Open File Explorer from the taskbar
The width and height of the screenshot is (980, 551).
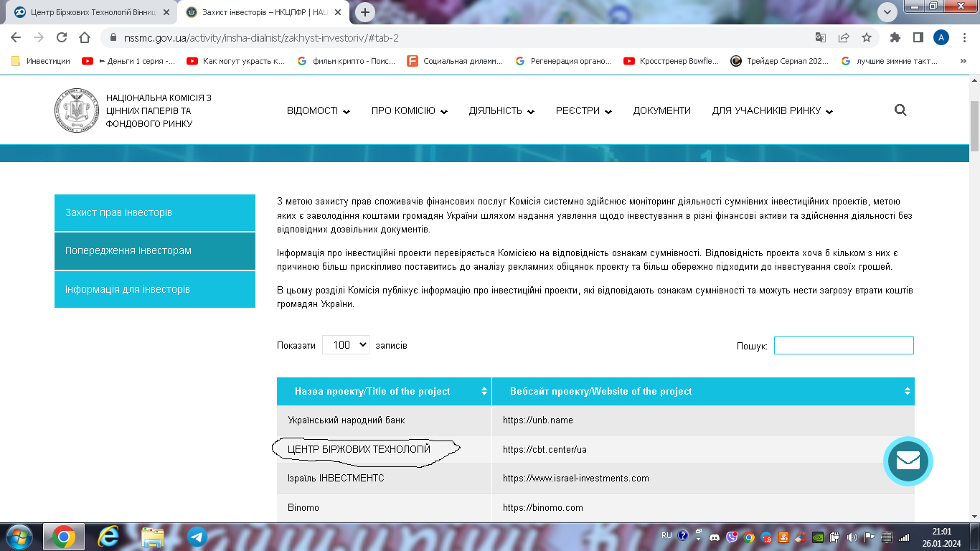pyautogui.click(x=153, y=537)
